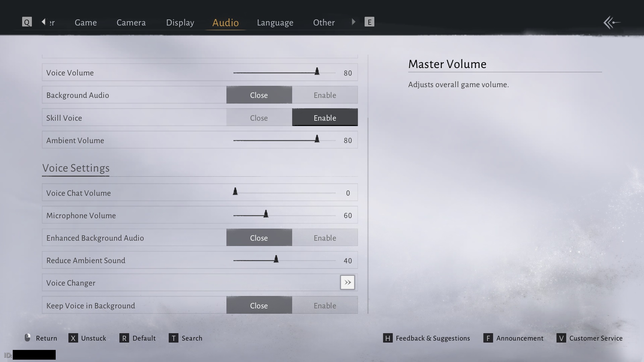Enable Keep Voice in Background
Viewport: 644px width, 362px height.
[325, 306]
